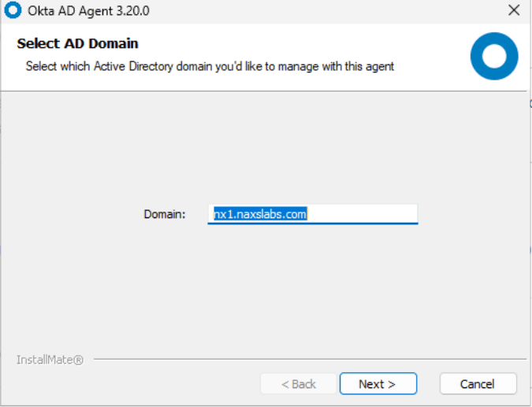Click the Next > button
Viewport: 532px width, 407px height.
pos(378,384)
